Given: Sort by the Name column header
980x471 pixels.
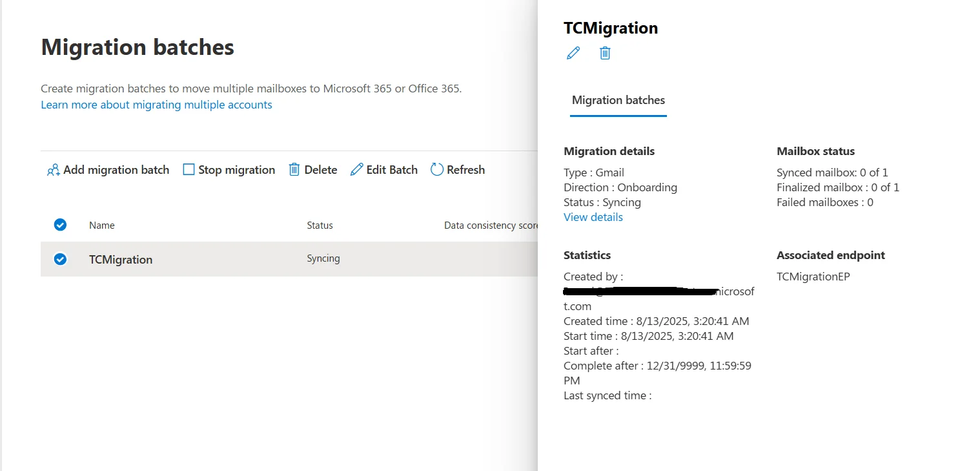Looking at the screenshot, I should pos(102,225).
